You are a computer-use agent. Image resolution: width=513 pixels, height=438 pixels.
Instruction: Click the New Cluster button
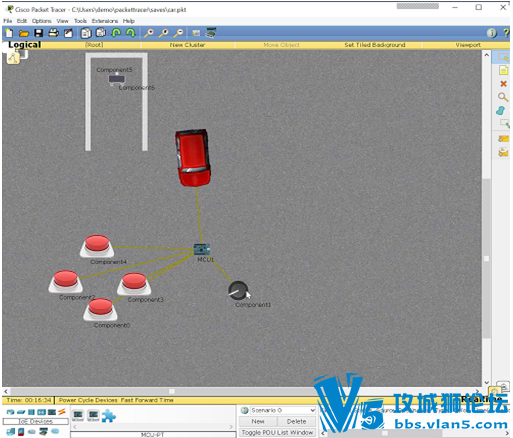coord(187,45)
